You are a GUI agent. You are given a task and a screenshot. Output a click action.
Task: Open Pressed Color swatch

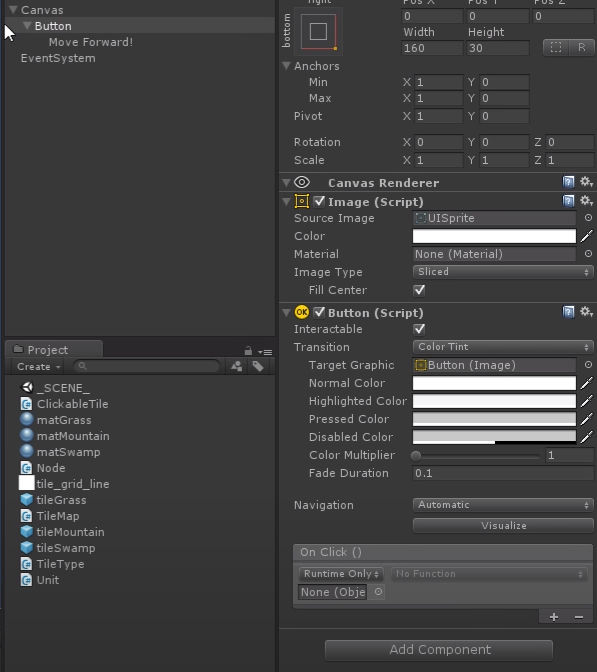point(494,419)
